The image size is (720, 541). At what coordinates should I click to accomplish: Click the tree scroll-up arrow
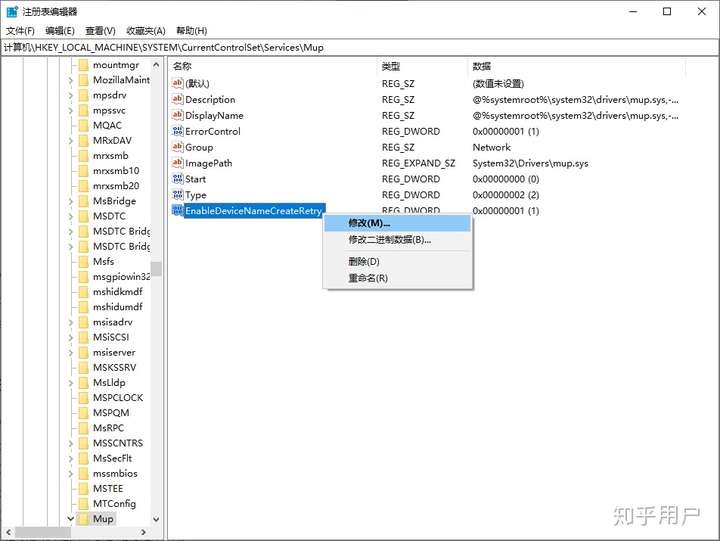(x=156, y=65)
